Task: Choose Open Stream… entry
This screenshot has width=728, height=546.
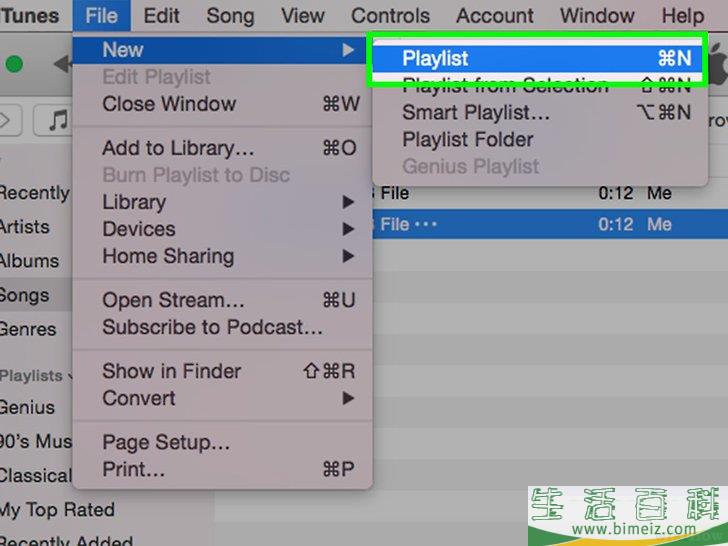Action: (222, 300)
